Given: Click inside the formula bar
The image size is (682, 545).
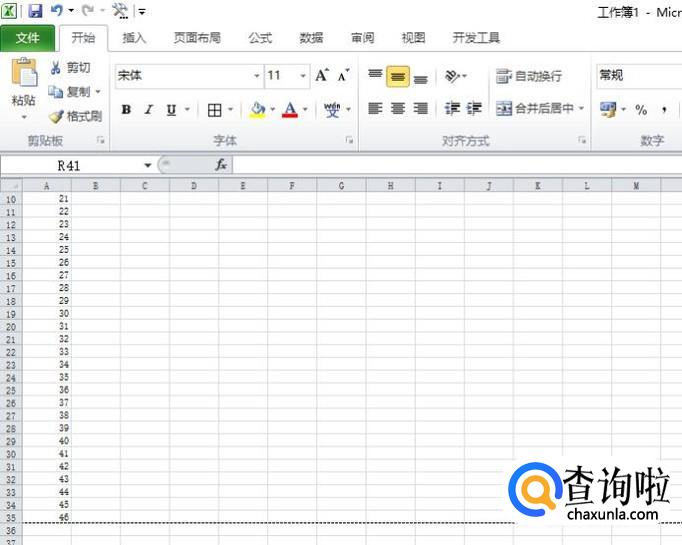Looking at the screenshot, I should tap(457, 165).
